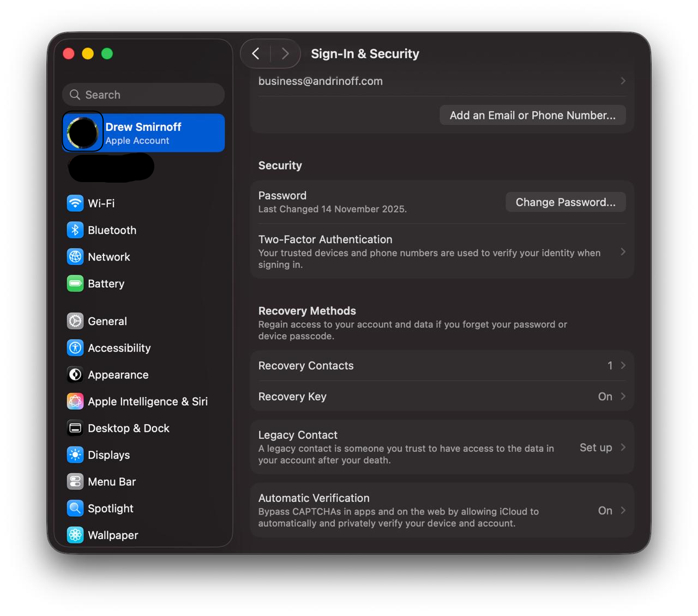The height and width of the screenshot is (616, 698).
Task: Open Wi-Fi settings from the sidebar
Action: [75, 203]
